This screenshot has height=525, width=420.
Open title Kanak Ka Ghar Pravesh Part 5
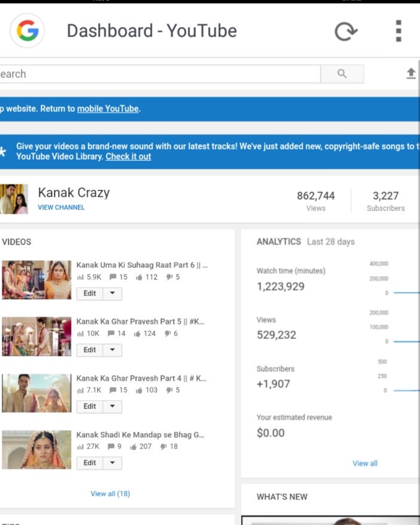tap(141, 322)
